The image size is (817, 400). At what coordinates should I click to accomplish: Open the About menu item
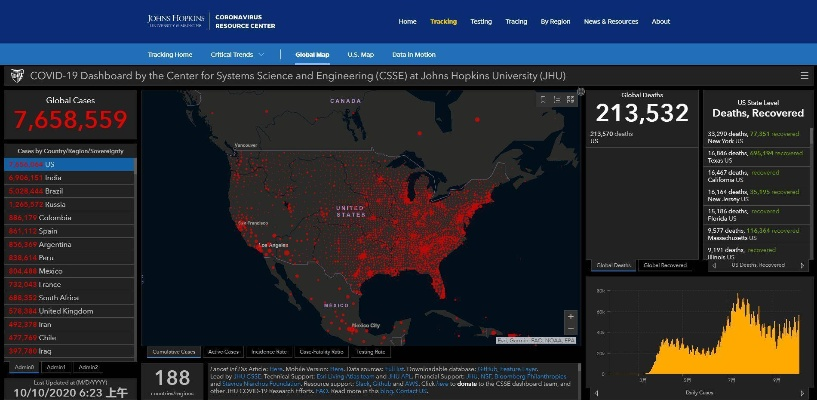click(661, 22)
